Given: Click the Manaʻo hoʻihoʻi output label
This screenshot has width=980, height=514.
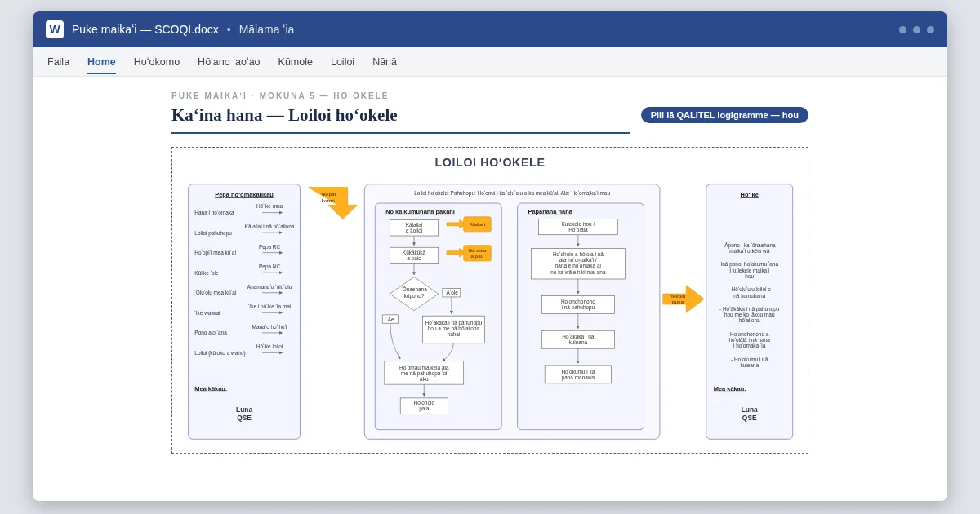Looking at the screenshot, I should [x=269, y=327].
